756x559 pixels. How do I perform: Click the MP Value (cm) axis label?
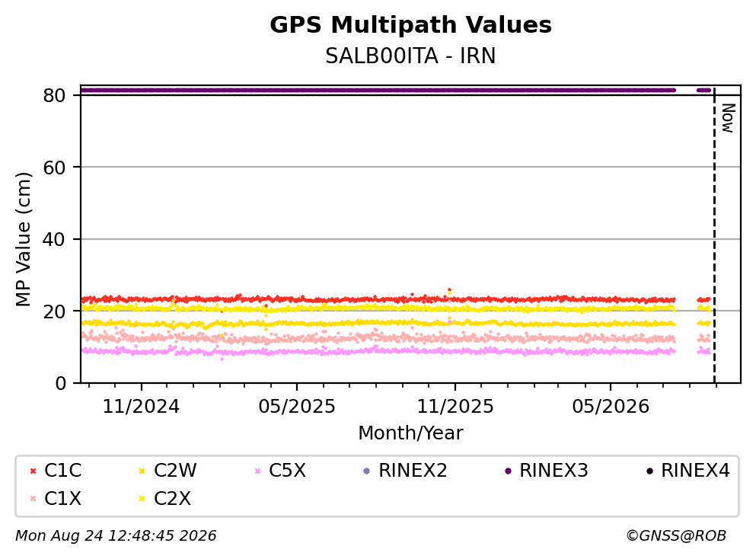click(23, 239)
